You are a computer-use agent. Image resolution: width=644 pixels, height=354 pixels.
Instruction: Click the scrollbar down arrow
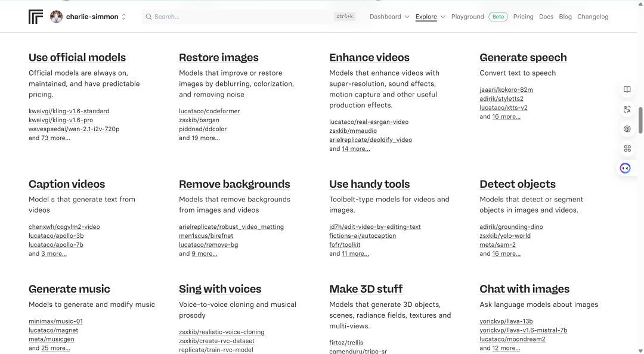pos(640,350)
